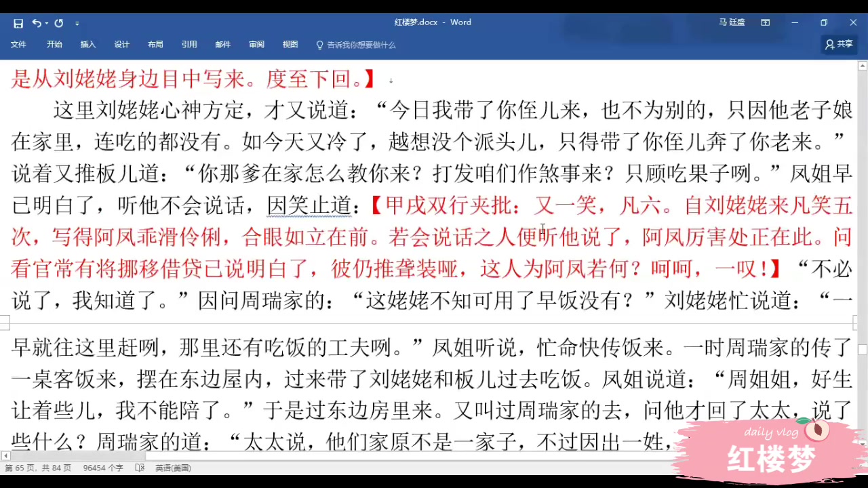
Task: Click the proofing errors icon in status bar
Action: (x=140, y=468)
